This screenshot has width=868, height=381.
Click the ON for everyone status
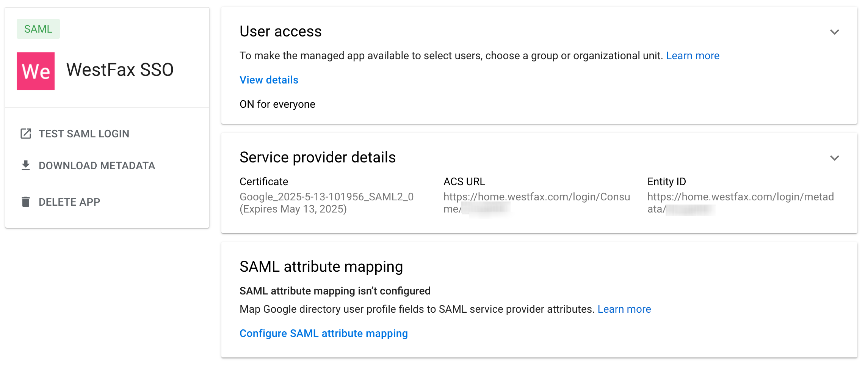click(277, 104)
